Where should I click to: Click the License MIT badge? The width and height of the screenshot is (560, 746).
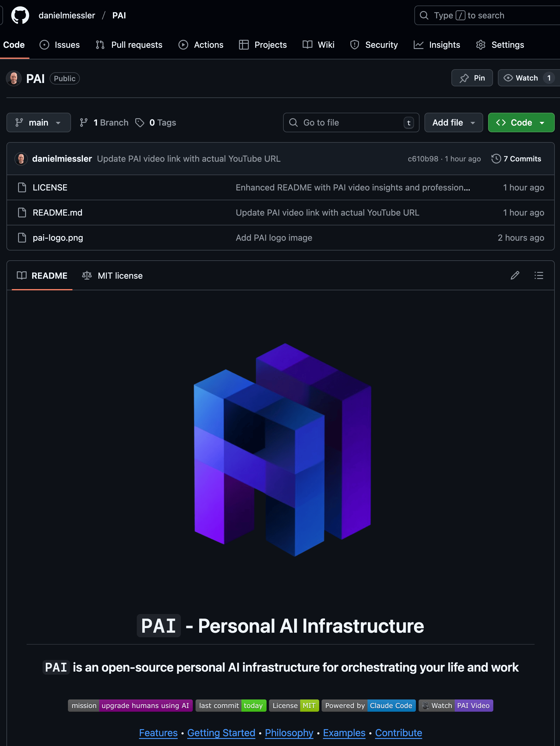[x=294, y=706]
